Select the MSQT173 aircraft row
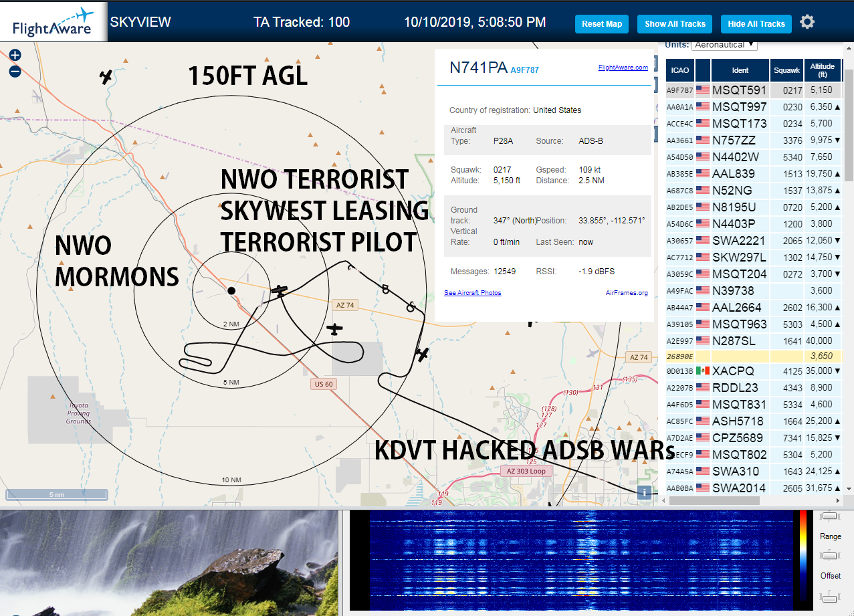 point(754,123)
